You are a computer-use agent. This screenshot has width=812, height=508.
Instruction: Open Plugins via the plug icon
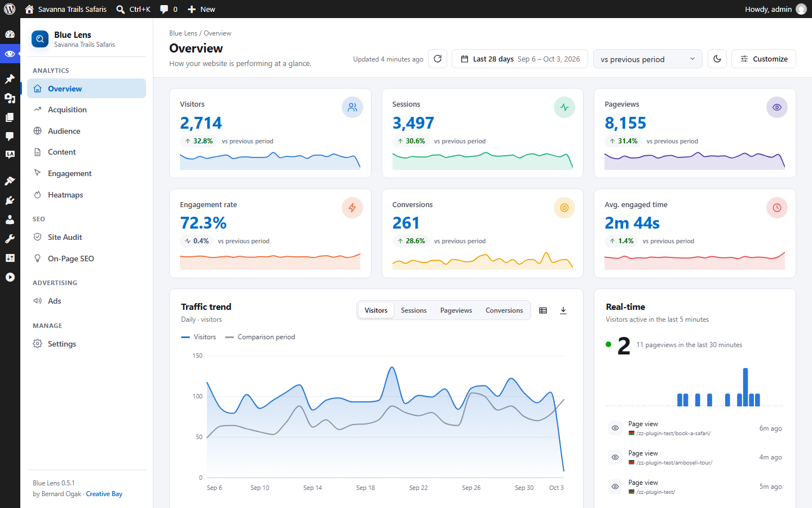(10, 200)
